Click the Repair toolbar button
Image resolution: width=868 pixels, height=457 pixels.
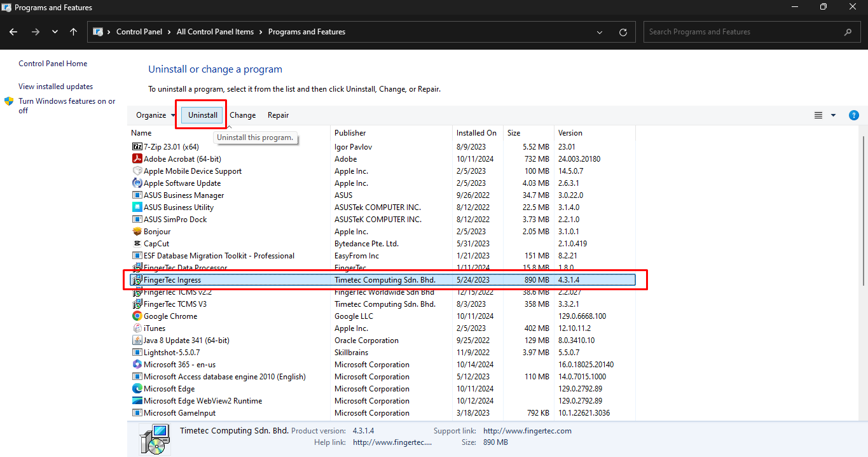click(278, 115)
